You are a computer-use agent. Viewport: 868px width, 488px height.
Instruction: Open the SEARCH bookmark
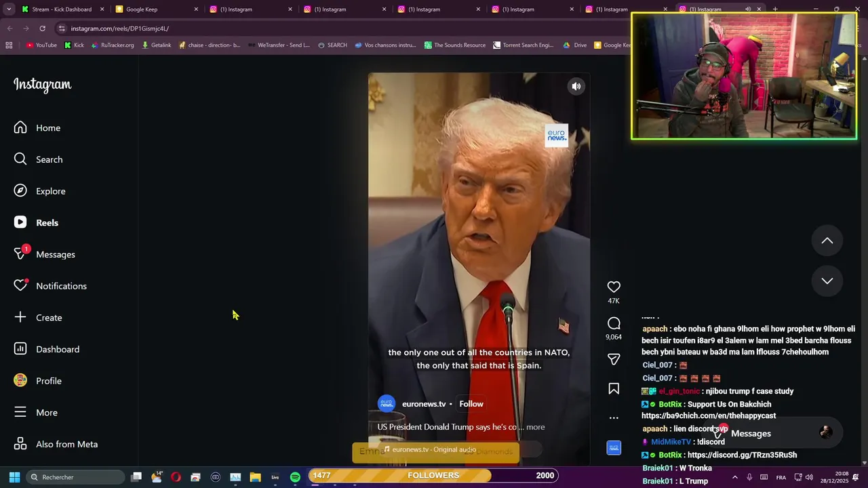point(332,45)
